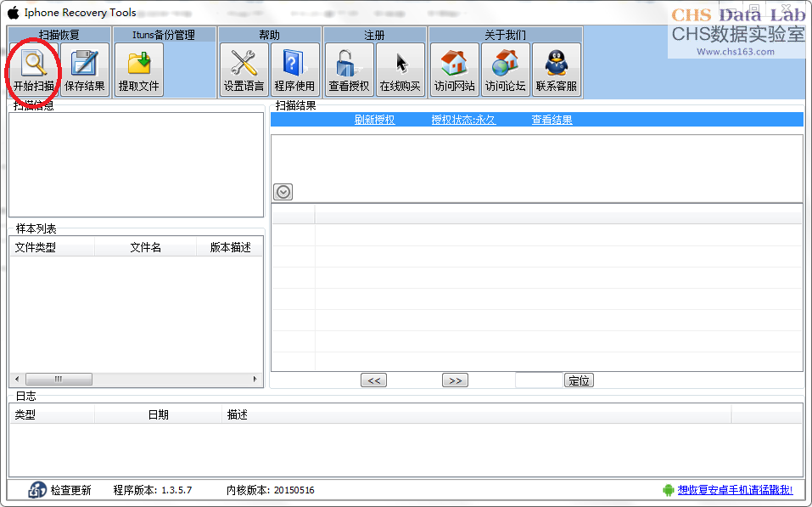Click the Apple logo in title bar
812x507 pixels.
click(x=13, y=13)
